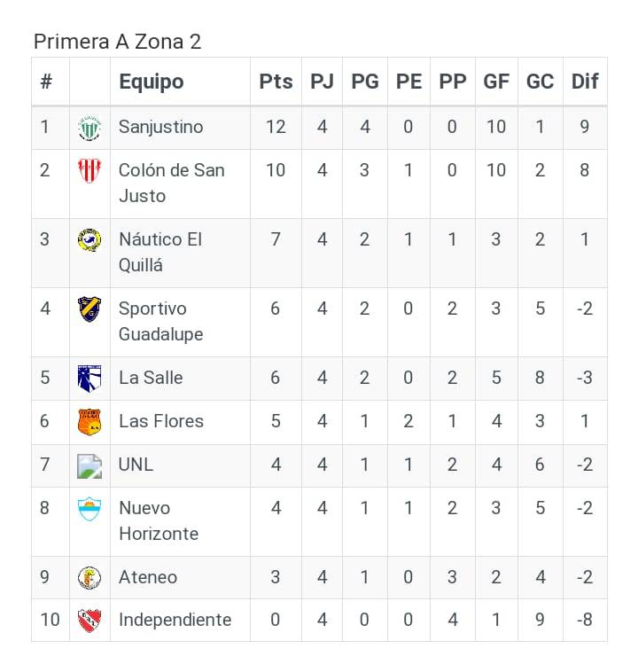Click the PJ column header
The height and width of the screenshot is (672, 638).
(322, 82)
